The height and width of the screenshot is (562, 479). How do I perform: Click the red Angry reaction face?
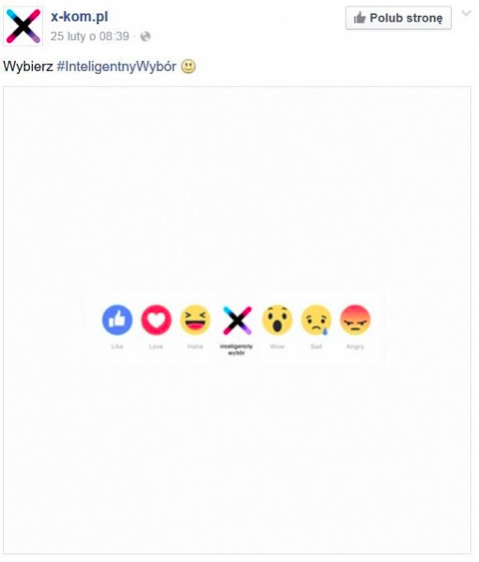(x=355, y=320)
